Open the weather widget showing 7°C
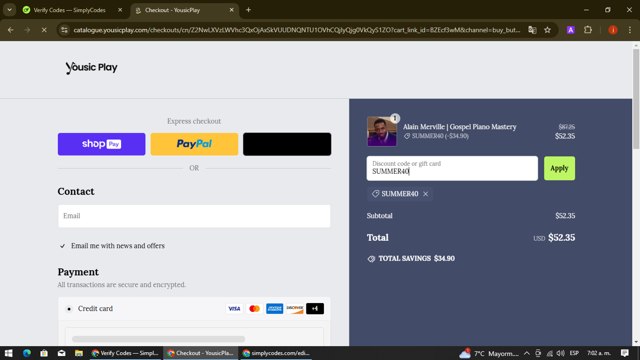This screenshot has width=640, height=360. (x=489, y=353)
